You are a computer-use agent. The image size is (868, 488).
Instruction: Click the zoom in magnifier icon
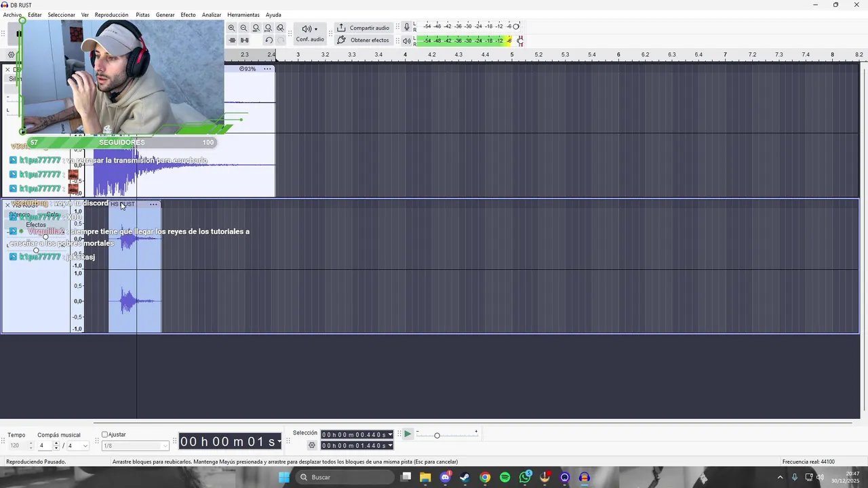point(232,28)
